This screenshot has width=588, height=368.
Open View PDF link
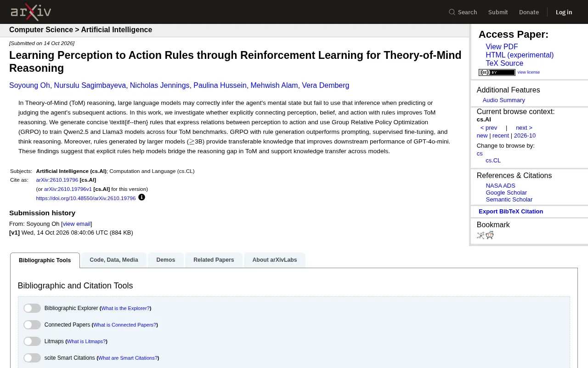coord(502,47)
